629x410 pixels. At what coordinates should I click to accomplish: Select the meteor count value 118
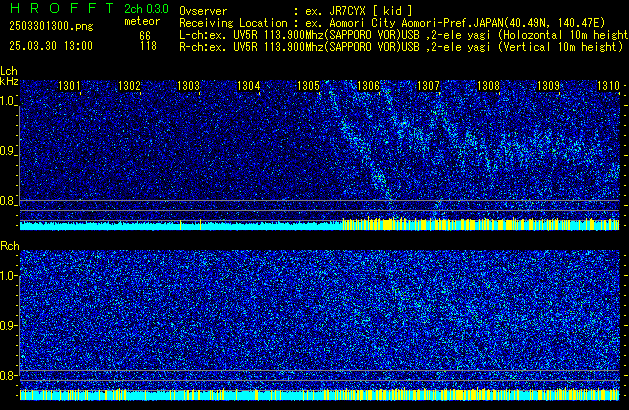(x=148, y=46)
